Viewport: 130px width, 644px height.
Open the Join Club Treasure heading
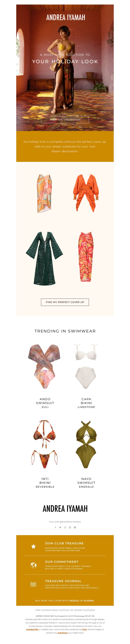click(x=64, y=543)
